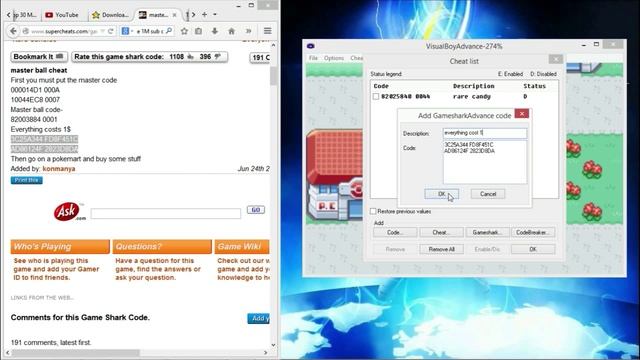Click the Print this button

click(x=27, y=180)
